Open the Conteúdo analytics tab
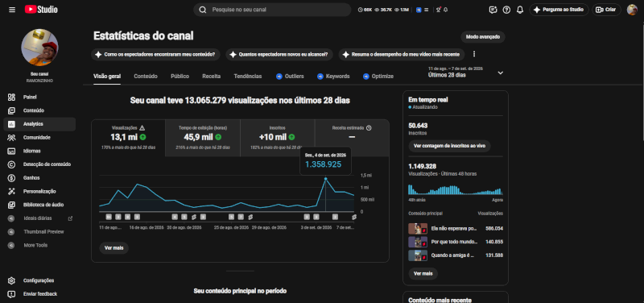Screen dimensions: 644x303 pyautogui.click(x=146, y=76)
